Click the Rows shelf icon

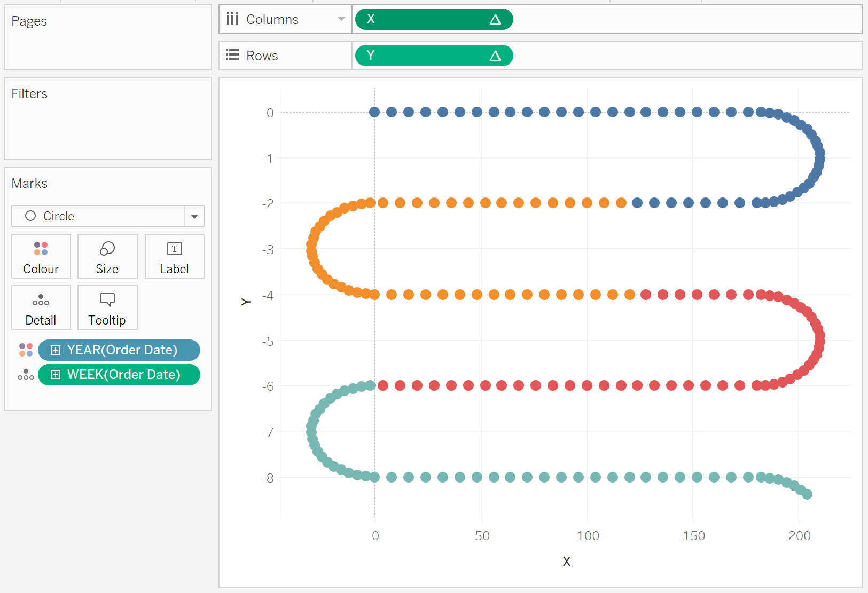232,55
